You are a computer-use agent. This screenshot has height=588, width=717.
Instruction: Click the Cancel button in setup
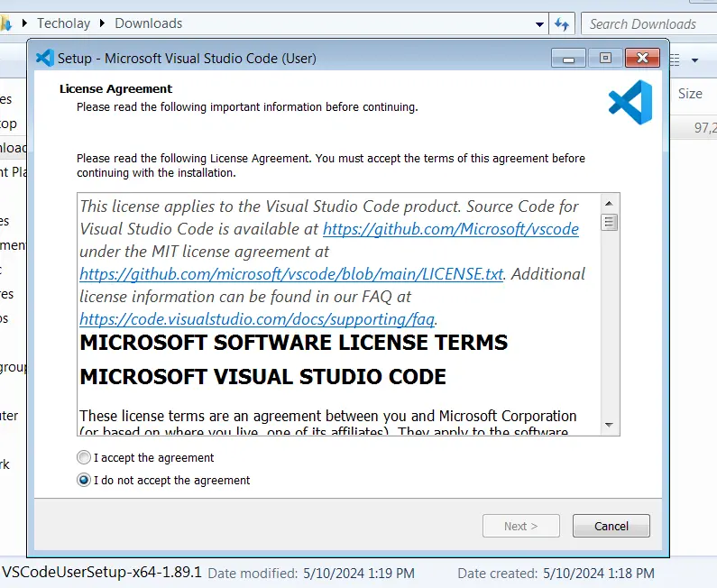pos(611,526)
